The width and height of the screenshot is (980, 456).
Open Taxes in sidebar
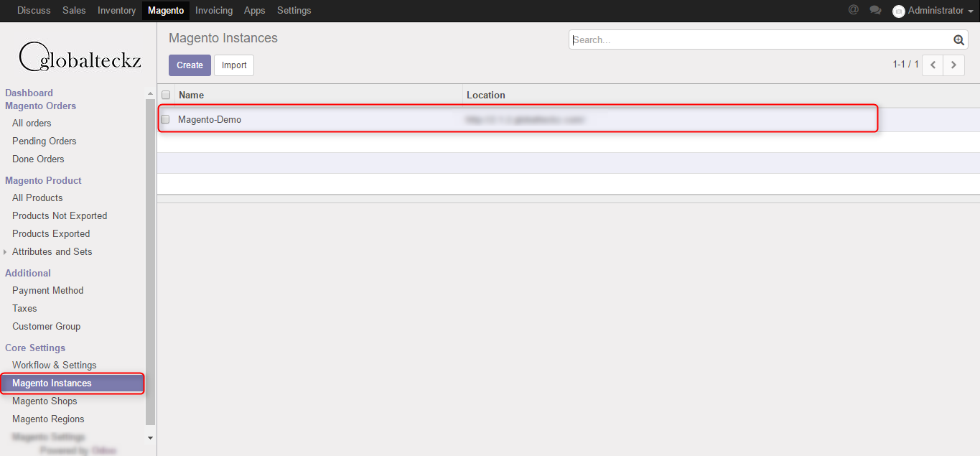point(24,309)
